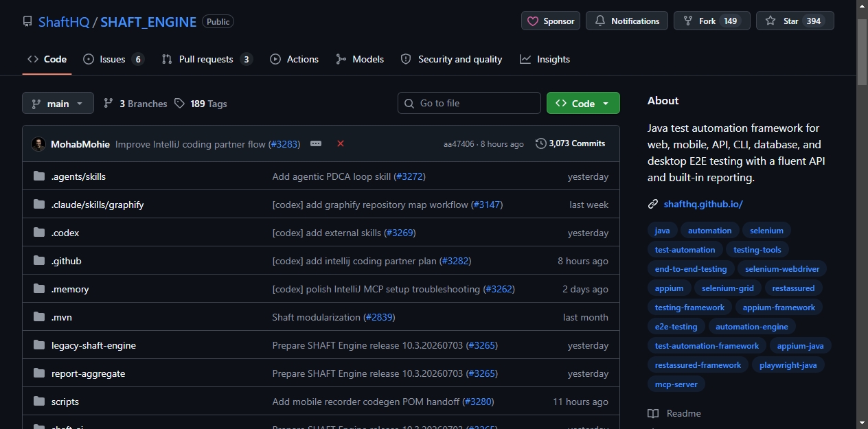Open the legacy-shaft-engine folder
The height and width of the screenshot is (429, 868).
coord(93,345)
